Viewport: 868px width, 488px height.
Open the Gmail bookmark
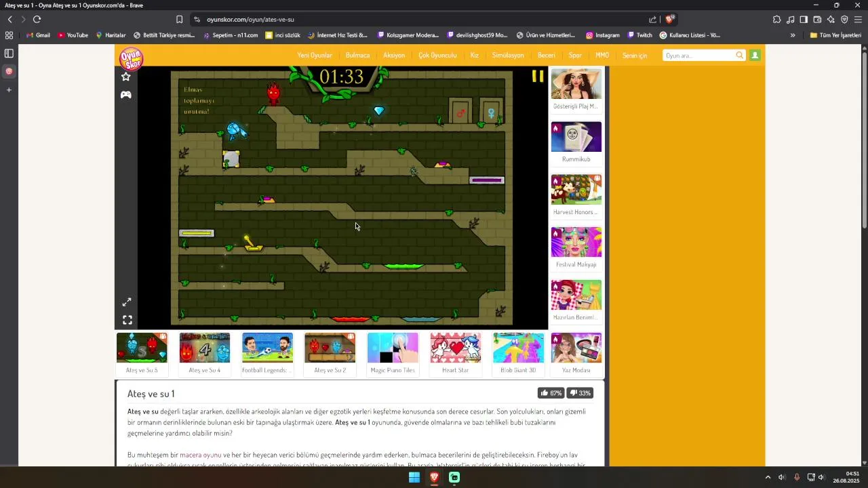point(38,35)
